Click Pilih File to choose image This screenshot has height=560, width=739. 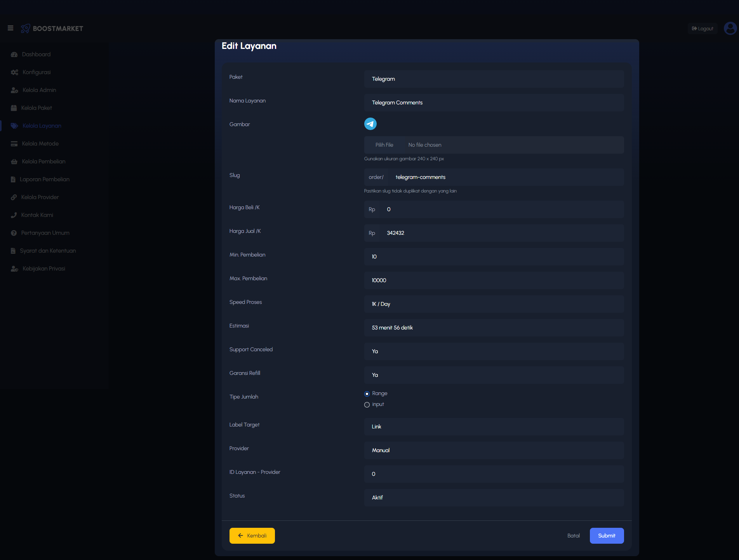coord(384,145)
